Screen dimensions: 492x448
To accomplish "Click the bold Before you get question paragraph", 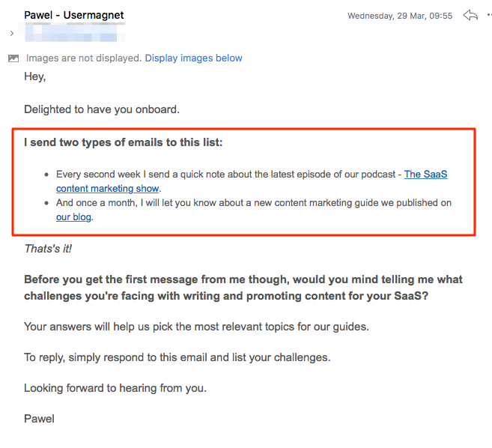I will pos(243,288).
